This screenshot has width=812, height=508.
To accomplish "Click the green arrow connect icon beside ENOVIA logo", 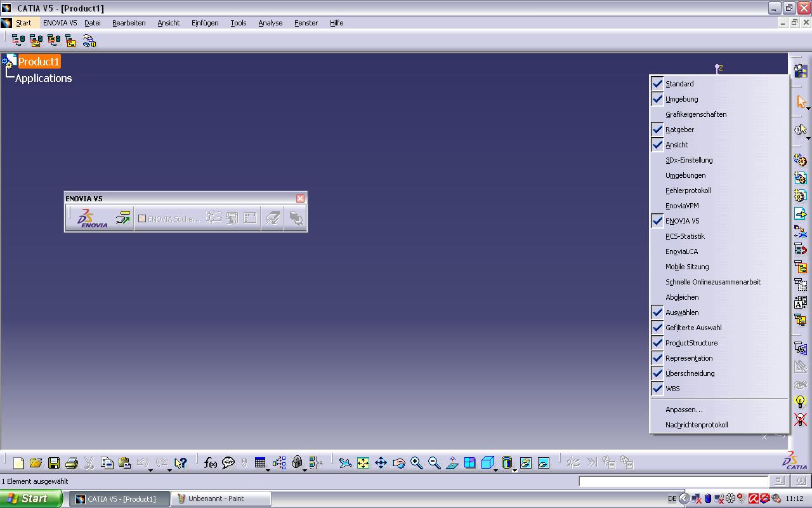I will coord(122,218).
